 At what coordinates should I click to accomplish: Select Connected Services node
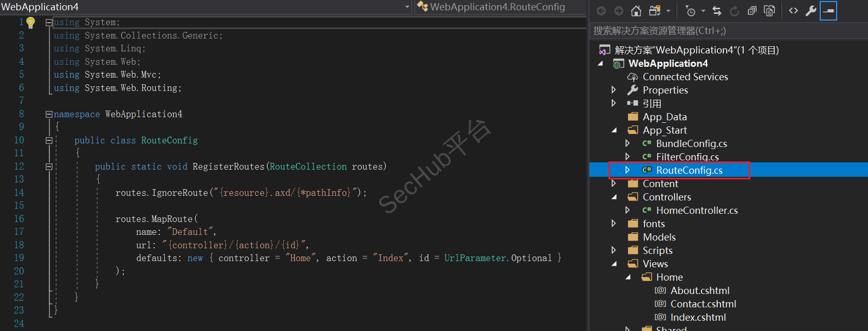pos(685,77)
